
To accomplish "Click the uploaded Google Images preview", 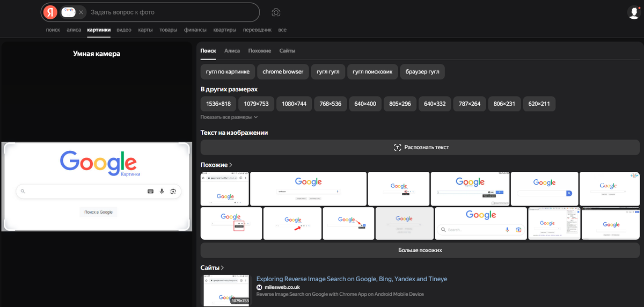I will [x=97, y=186].
